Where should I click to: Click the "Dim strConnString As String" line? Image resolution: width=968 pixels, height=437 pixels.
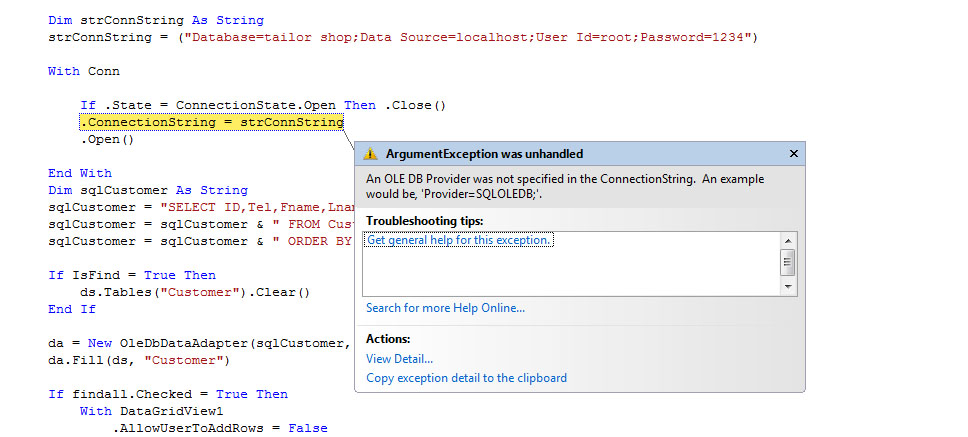tap(155, 20)
